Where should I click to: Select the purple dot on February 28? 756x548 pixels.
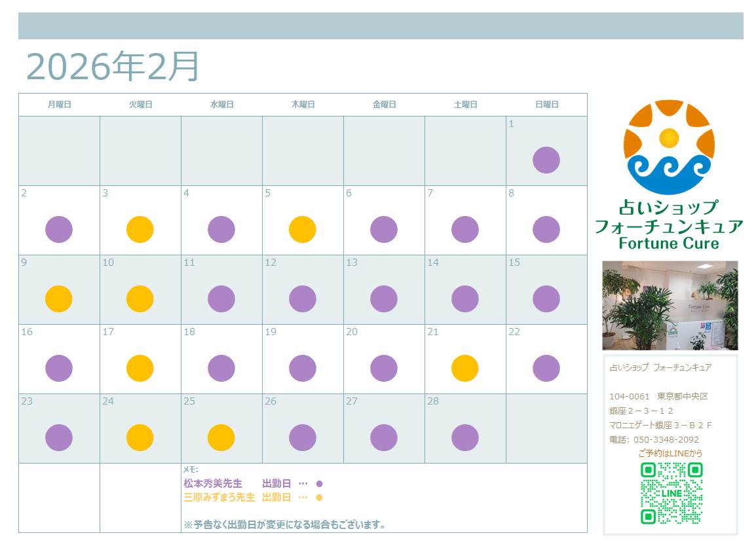(464, 438)
